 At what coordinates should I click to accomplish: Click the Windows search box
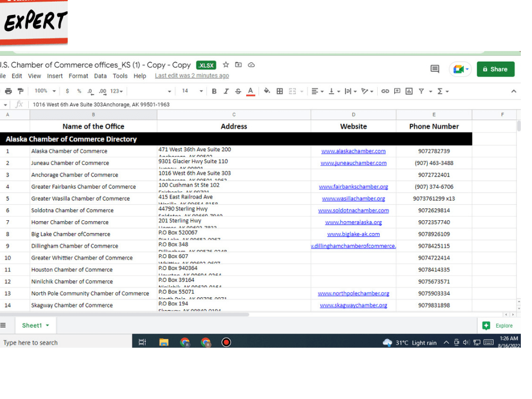click(x=66, y=343)
